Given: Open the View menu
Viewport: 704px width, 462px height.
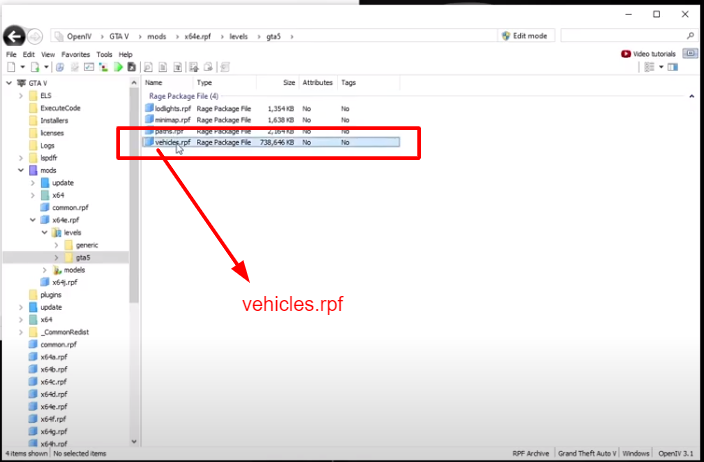Looking at the screenshot, I should (x=48, y=54).
